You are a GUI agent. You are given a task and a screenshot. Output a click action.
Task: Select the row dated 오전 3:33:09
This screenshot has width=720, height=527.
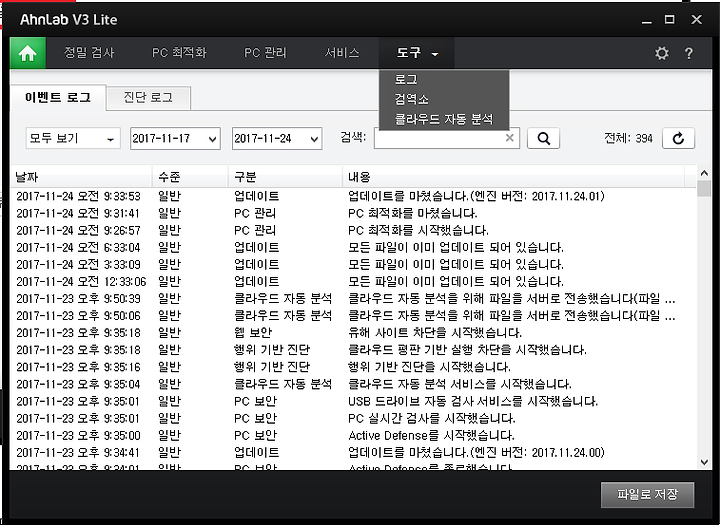pyautogui.click(x=353, y=264)
